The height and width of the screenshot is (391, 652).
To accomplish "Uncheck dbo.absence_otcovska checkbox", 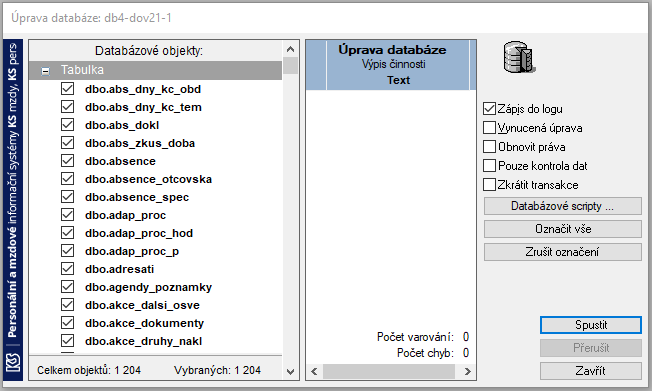I will [67, 178].
